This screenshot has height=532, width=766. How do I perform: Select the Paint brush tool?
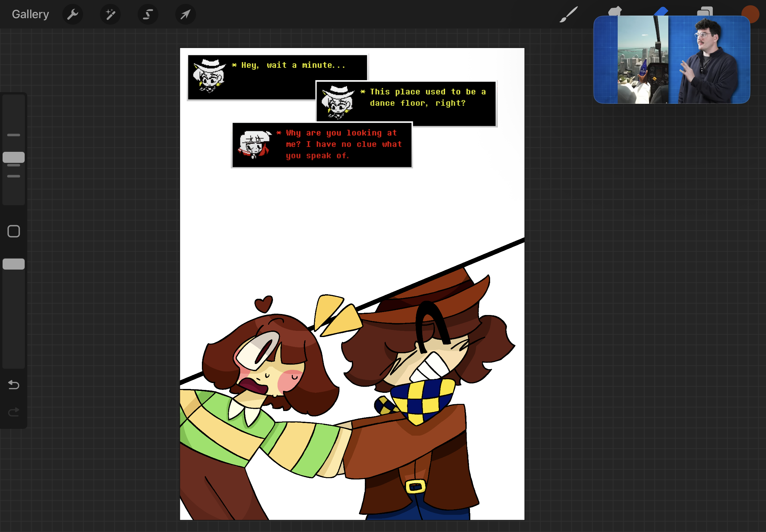coord(568,14)
